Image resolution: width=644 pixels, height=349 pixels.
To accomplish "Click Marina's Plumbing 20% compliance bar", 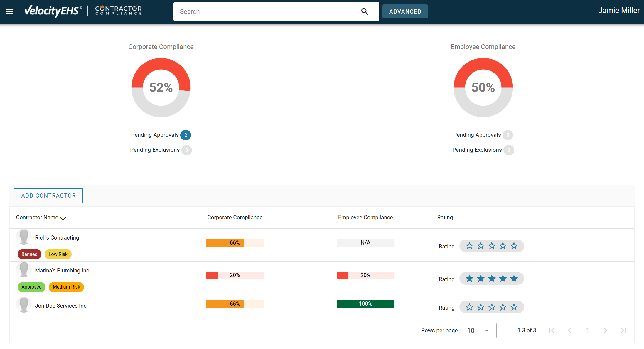I will pyautogui.click(x=235, y=275).
